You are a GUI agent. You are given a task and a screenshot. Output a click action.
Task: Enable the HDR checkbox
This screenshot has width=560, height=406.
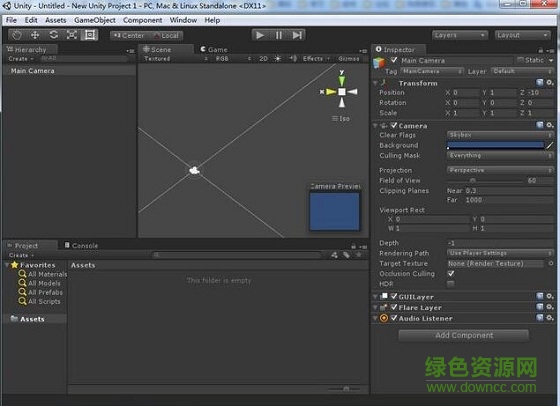(451, 284)
